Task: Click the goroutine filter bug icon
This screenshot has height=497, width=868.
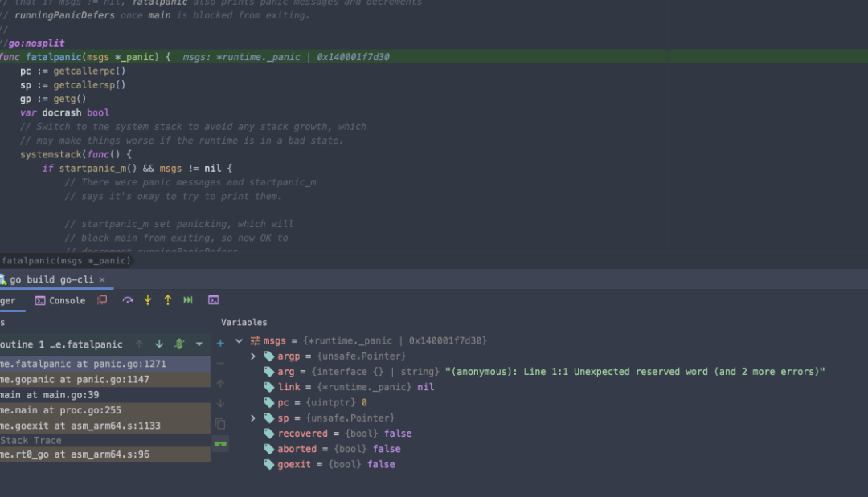Action: click(x=178, y=344)
